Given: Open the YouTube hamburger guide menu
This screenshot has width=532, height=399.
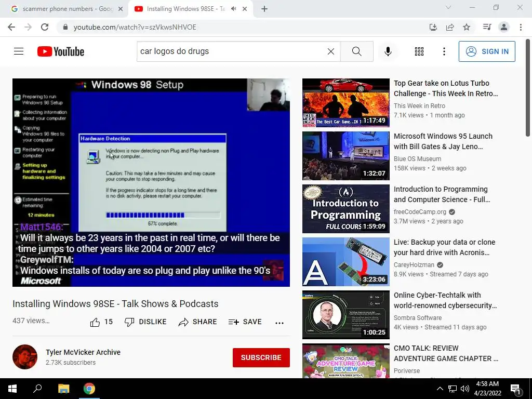Looking at the screenshot, I should (19, 51).
